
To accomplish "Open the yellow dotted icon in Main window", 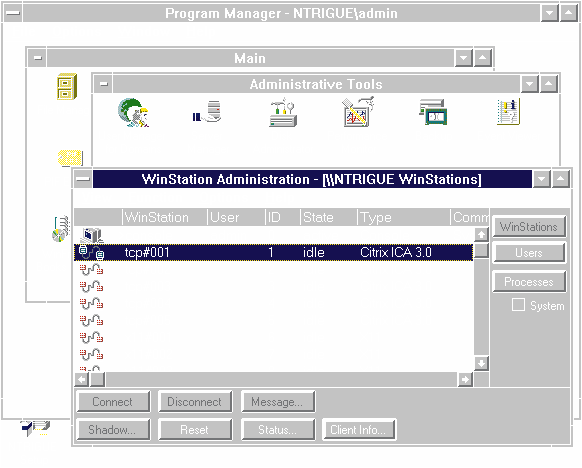I will pyautogui.click(x=70, y=158).
